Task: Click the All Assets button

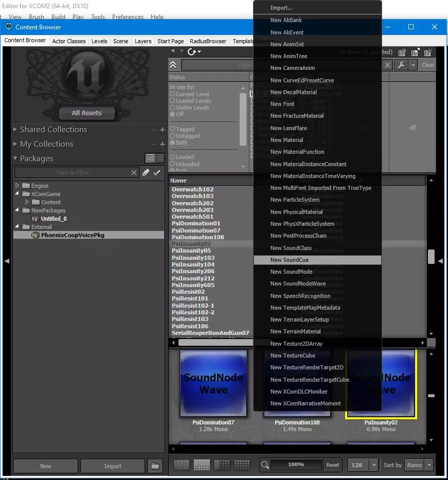Action: [x=87, y=113]
